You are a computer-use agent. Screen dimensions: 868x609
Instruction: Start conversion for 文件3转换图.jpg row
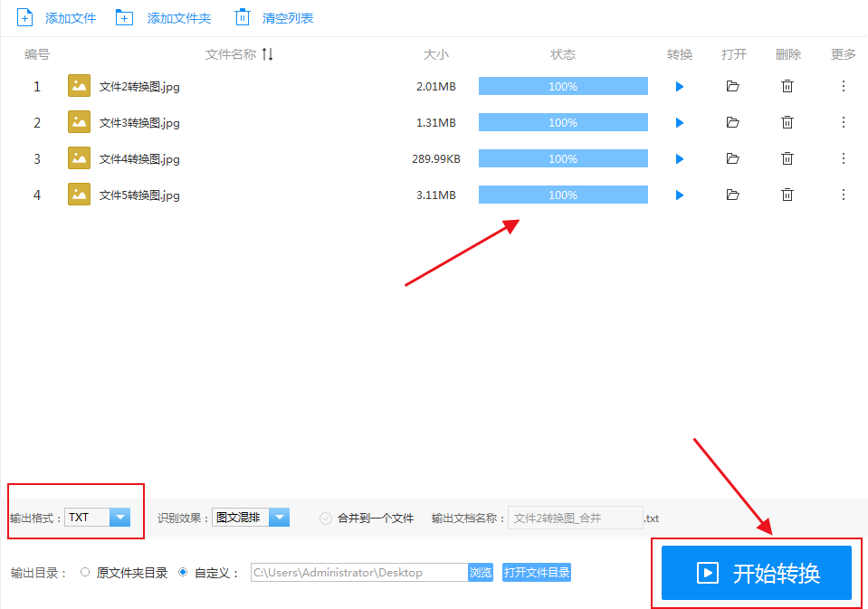point(679,123)
